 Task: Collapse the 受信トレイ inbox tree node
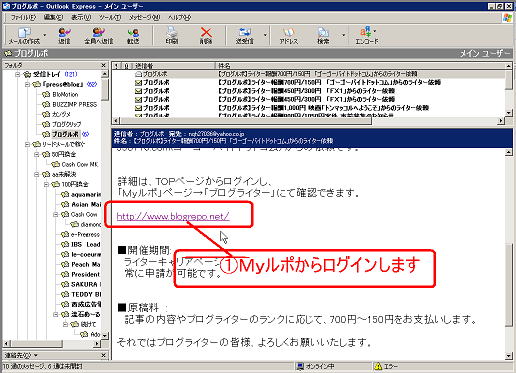pyautogui.click(x=18, y=74)
